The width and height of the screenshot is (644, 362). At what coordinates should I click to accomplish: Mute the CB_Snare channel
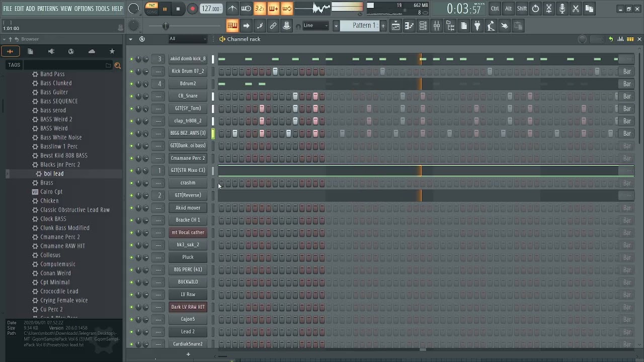pyautogui.click(x=131, y=96)
